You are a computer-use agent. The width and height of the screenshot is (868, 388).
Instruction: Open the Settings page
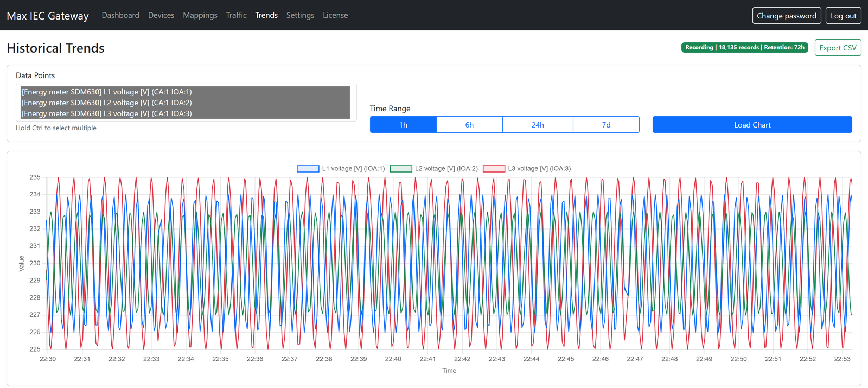[x=300, y=15]
